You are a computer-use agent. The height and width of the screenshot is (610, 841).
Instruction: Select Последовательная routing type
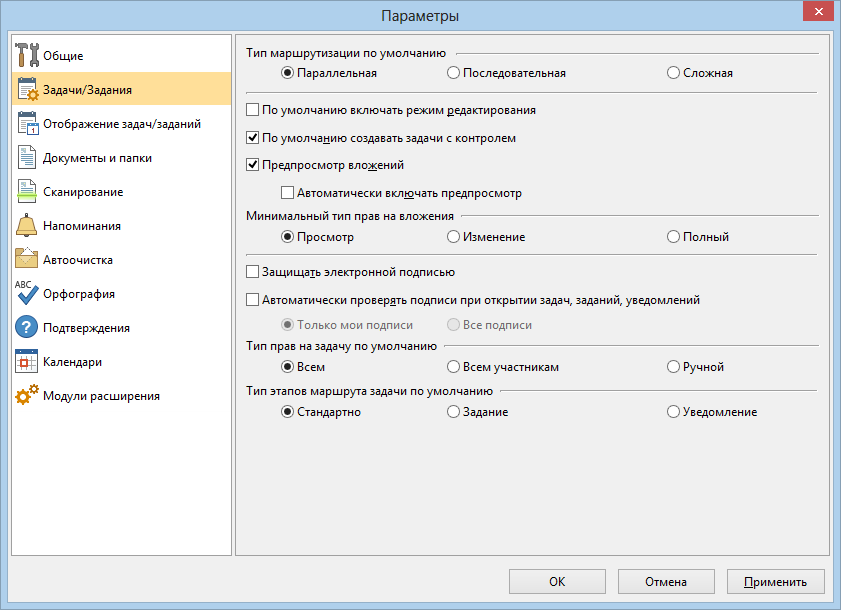pyautogui.click(x=453, y=73)
